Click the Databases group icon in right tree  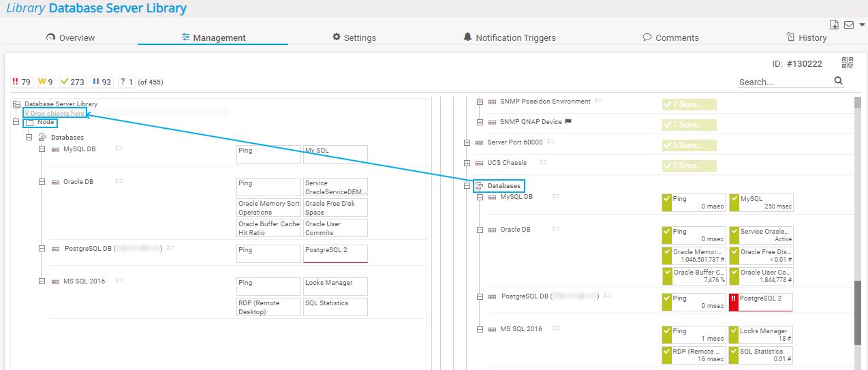pos(479,186)
